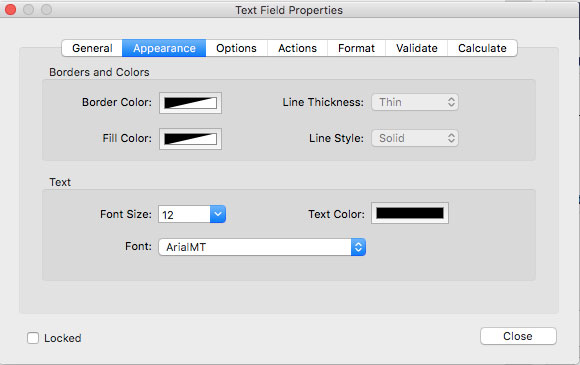This screenshot has height=365, width=580.
Task: Switch to the General tab
Action: 92,48
